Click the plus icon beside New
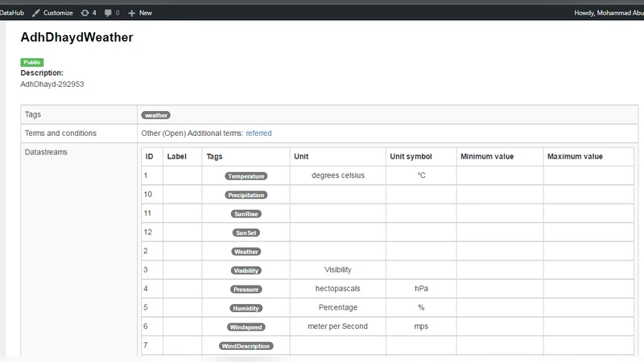 132,13
